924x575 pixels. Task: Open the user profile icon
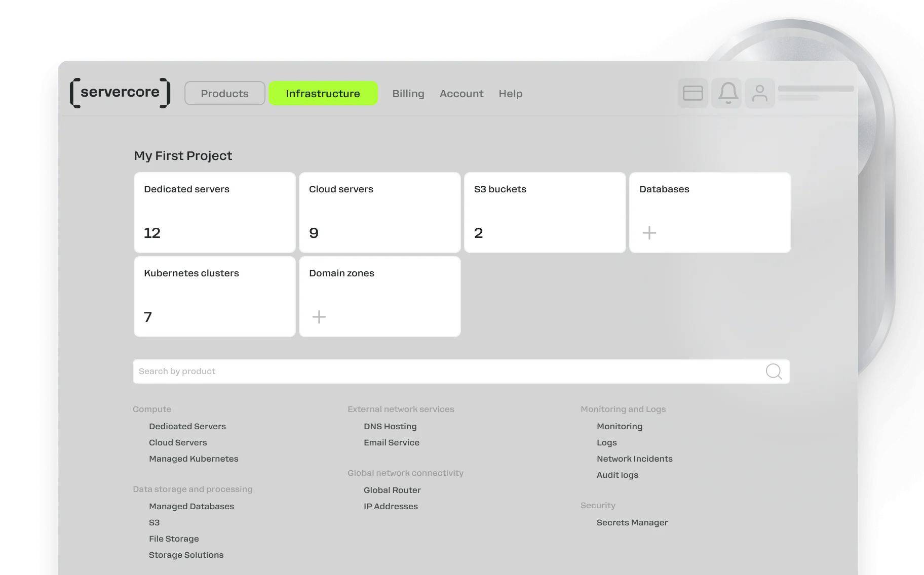759,93
